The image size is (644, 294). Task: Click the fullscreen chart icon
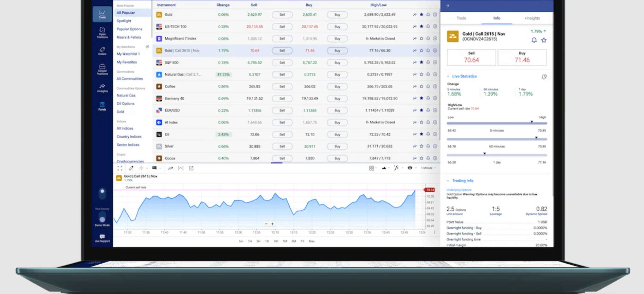click(120, 168)
